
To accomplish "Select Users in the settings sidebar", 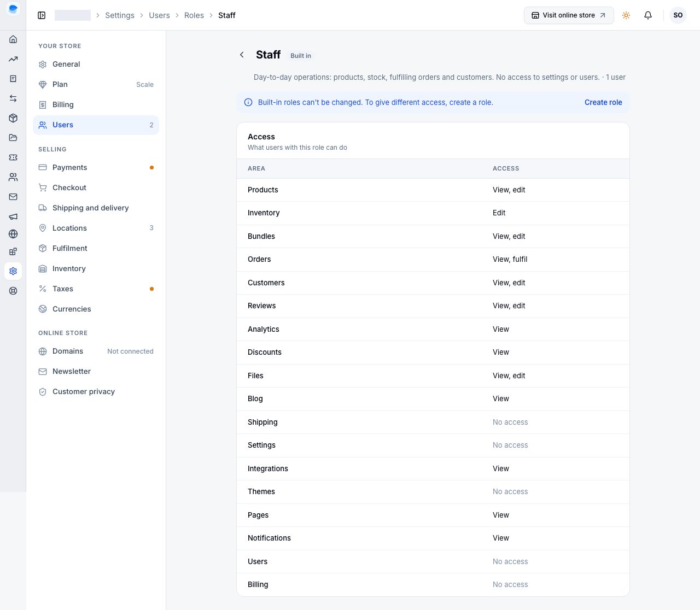I will pyautogui.click(x=96, y=125).
